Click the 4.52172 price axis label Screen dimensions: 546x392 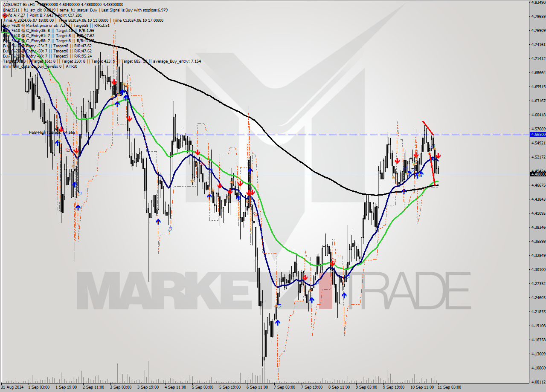[538, 157]
